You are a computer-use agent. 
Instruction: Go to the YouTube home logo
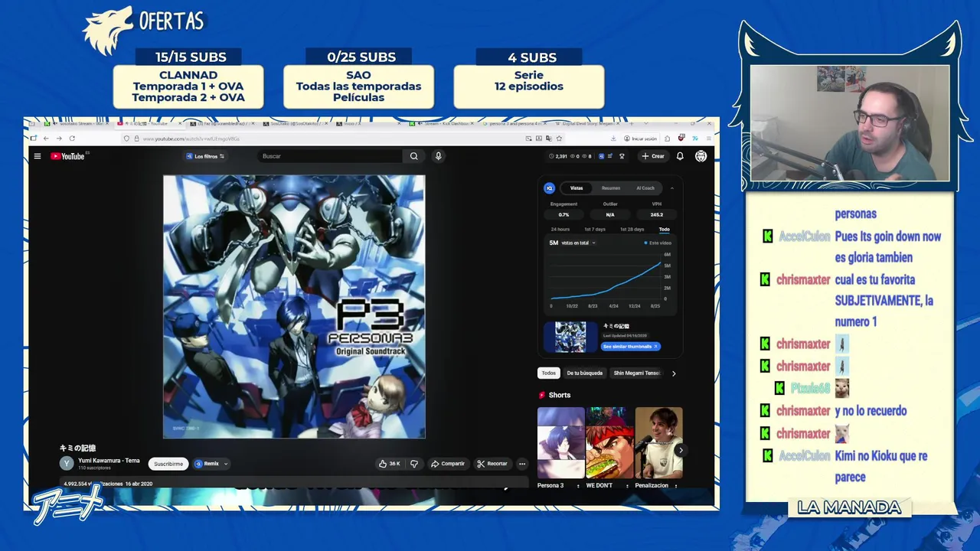[x=67, y=156]
